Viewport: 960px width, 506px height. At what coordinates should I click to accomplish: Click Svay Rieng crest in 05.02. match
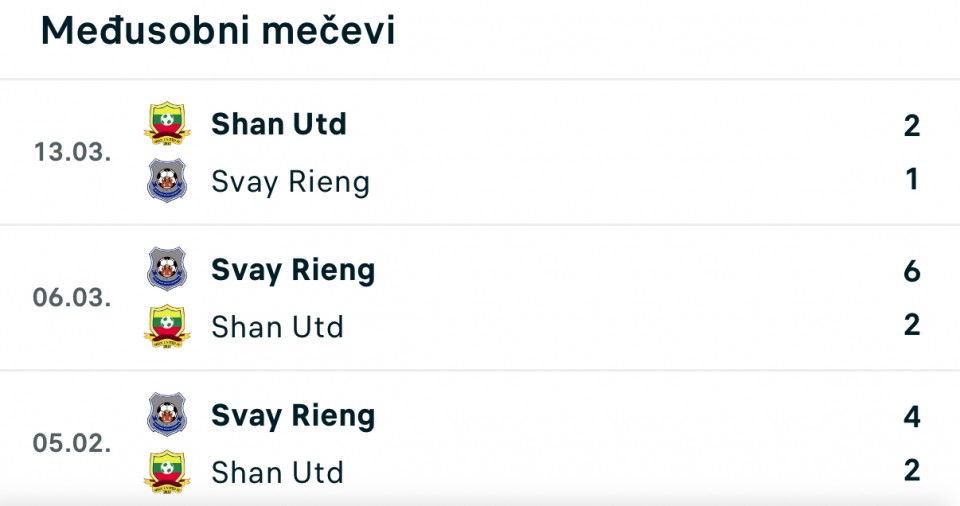(167, 414)
